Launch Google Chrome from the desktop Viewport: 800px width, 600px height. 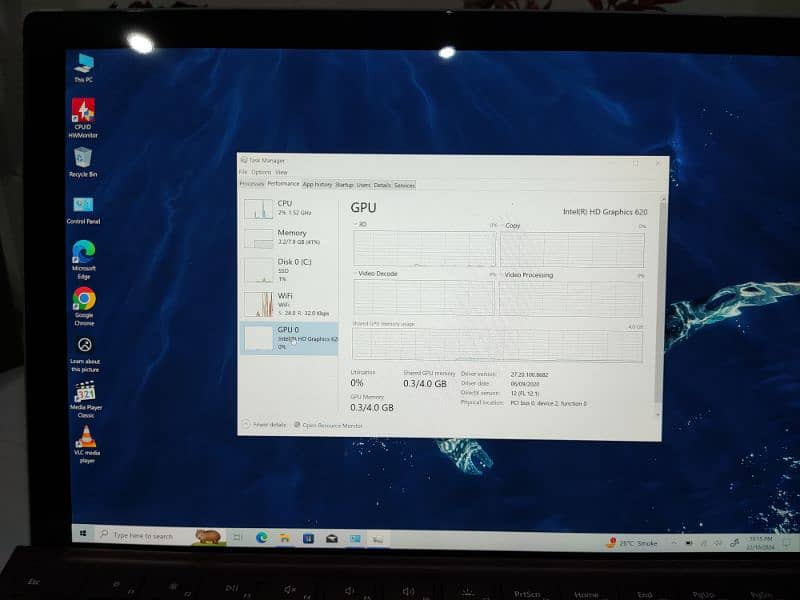click(x=84, y=300)
